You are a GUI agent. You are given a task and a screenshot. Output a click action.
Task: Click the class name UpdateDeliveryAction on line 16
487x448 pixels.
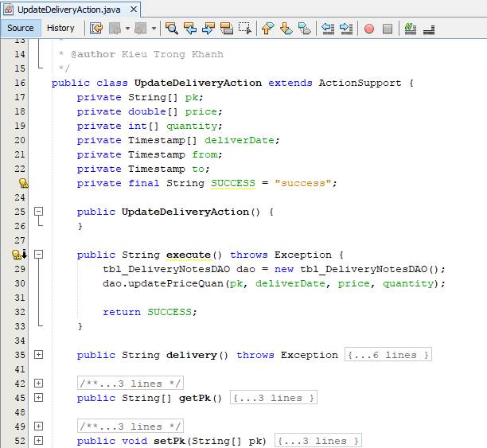click(x=198, y=83)
